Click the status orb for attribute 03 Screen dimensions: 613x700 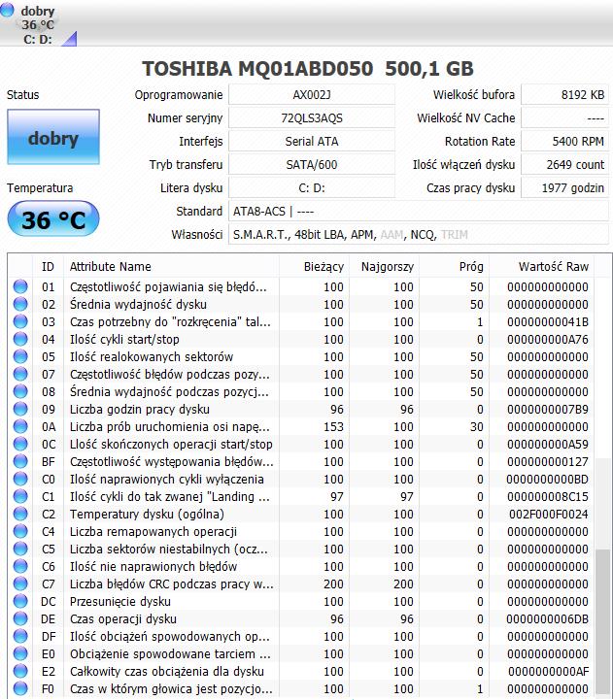coord(20,321)
